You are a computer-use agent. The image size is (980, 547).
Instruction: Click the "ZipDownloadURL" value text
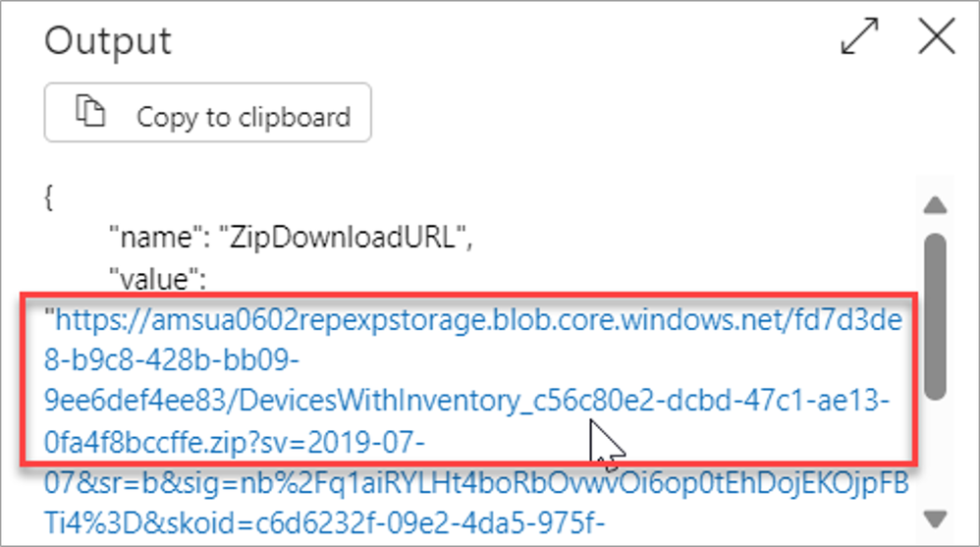[x=342, y=238]
